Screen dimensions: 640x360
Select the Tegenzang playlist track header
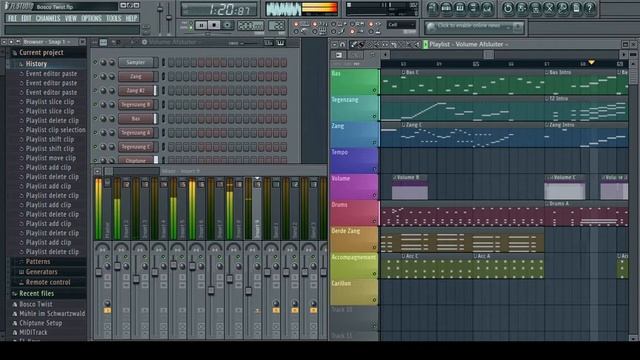click(354, 108)
